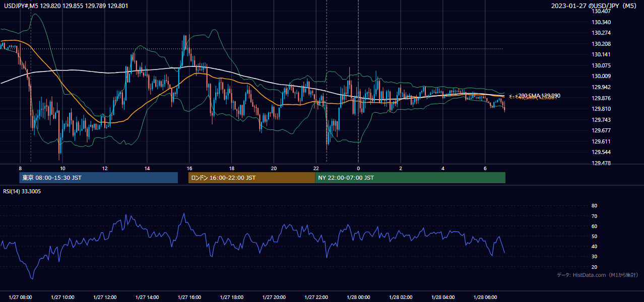
Task: Click price axis value 130.340
Action: (x=601, y=22)
